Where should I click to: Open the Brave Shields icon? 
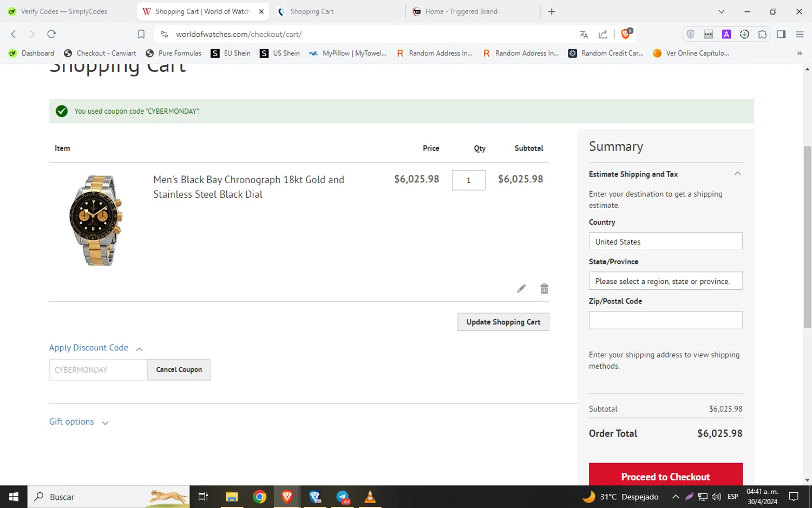[x=626, y=34]
